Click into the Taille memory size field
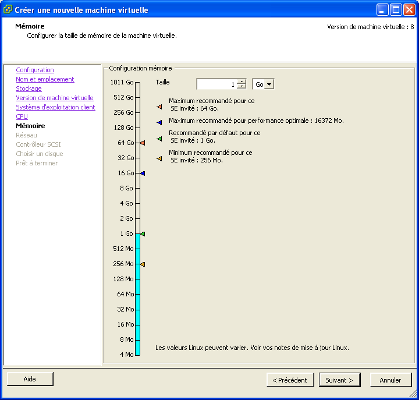 (x=217, y=84)
